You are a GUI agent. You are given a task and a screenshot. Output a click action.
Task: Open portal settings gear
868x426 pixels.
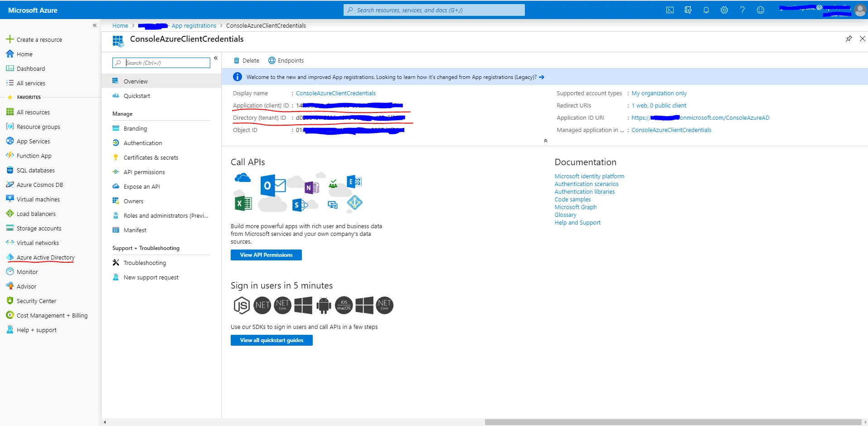[x=724, y=10]
